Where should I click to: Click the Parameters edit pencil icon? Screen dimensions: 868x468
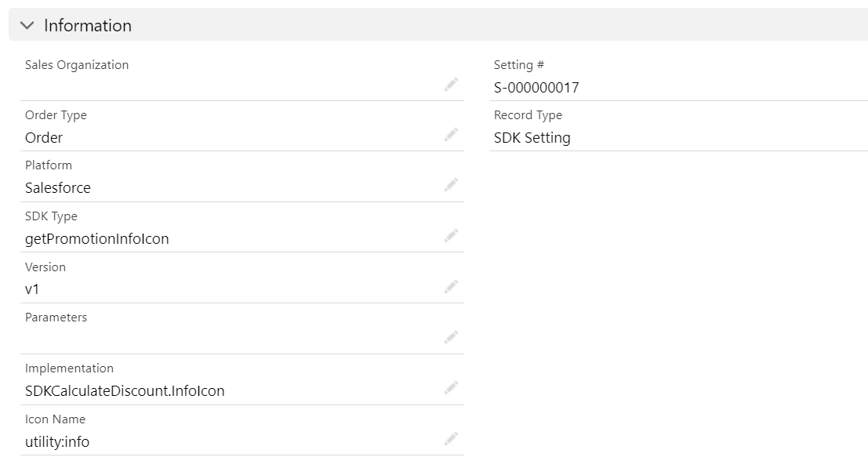[x=451, y=337]
